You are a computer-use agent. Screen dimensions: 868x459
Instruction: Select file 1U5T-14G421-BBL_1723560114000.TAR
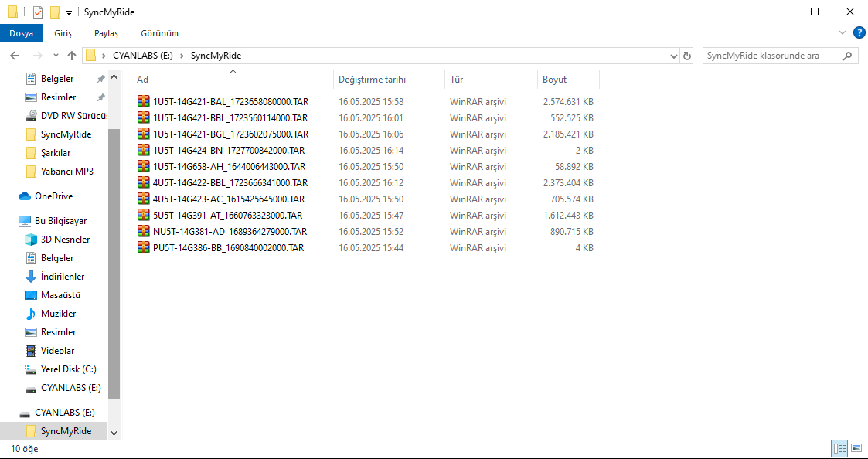coord(230,118)
